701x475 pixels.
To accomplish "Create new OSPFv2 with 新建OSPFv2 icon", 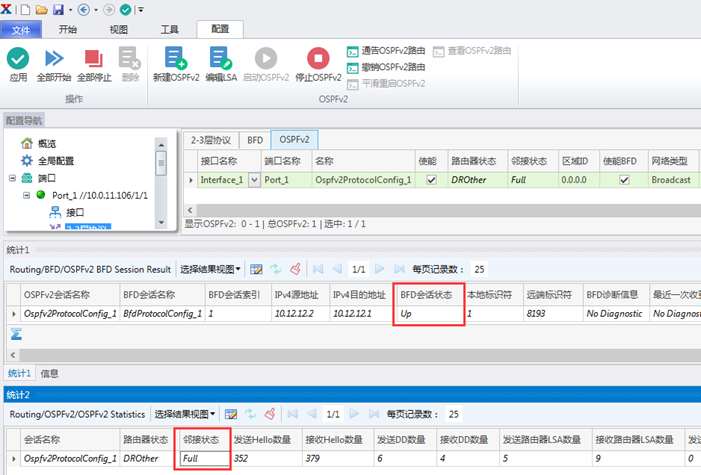I will click(176, 58).
